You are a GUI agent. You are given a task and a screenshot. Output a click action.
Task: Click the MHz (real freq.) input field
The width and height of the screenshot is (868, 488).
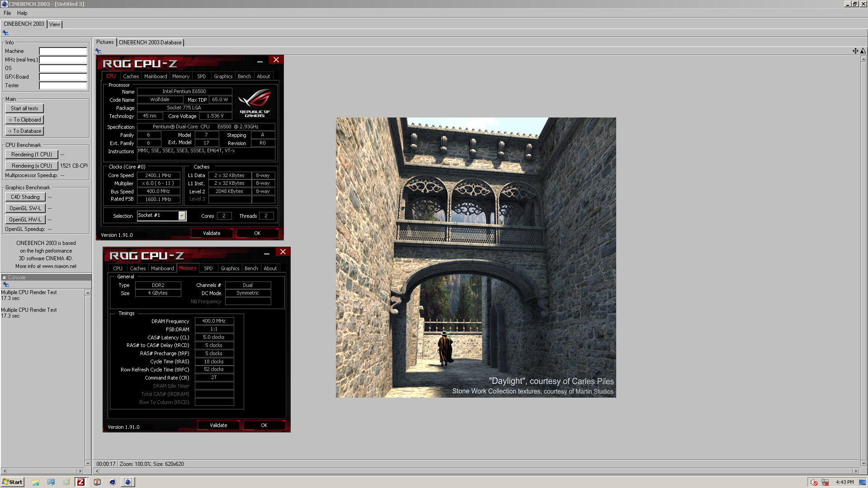pyautogui.click(x=63, y=60)
